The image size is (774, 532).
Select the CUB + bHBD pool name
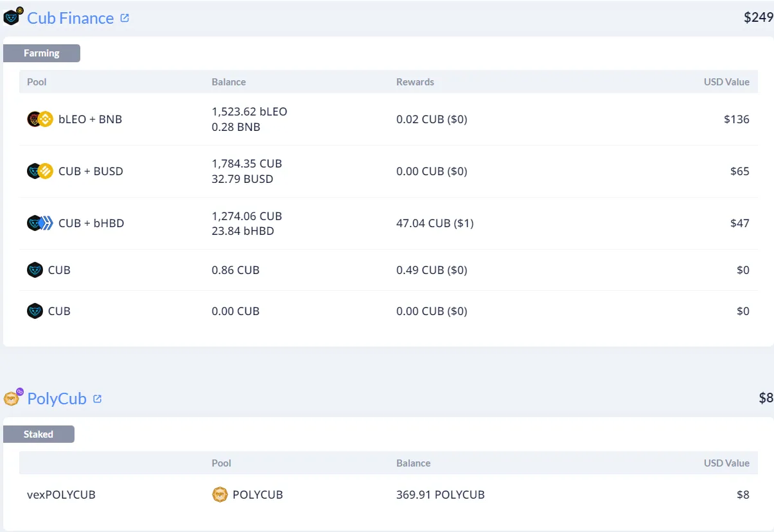91,223
